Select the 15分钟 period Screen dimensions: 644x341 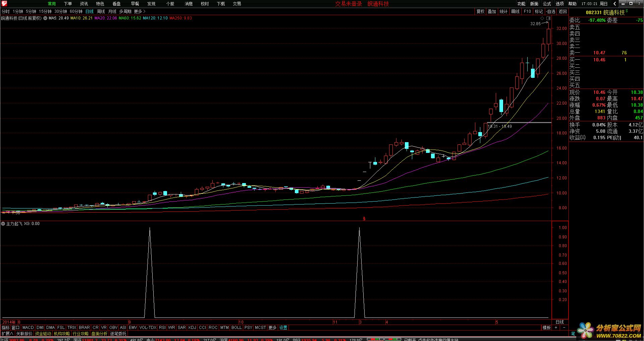click(45, 11)
